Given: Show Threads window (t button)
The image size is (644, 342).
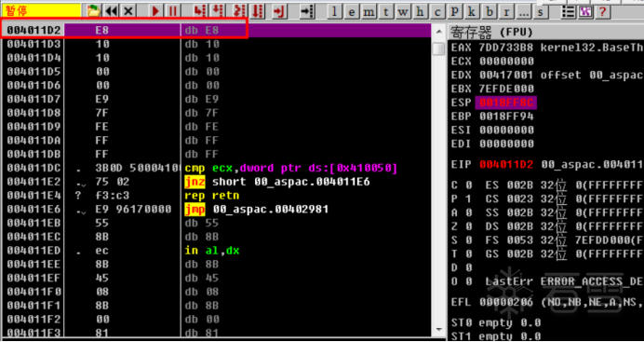Looking at the screenshot, I should tap(385, 11).
